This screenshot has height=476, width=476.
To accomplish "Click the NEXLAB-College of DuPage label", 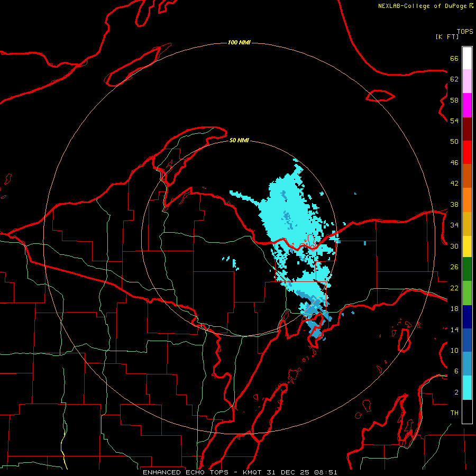I will pos(422,6).
